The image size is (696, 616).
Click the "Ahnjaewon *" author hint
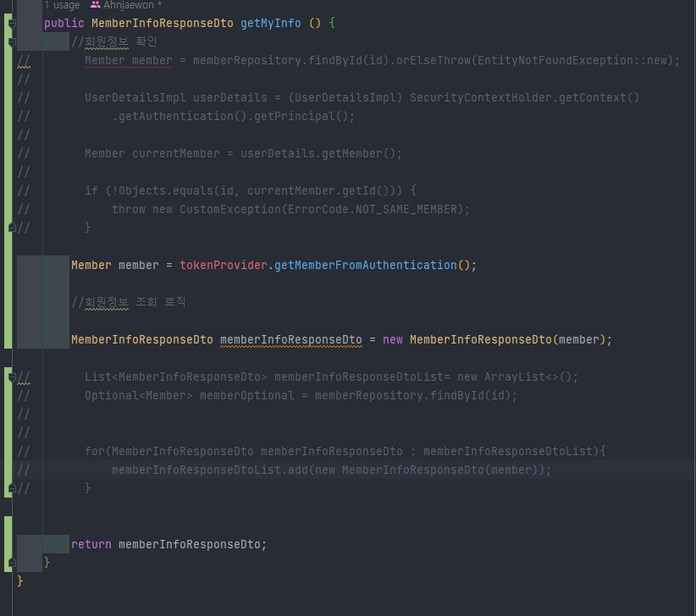(x=132, y=5)
